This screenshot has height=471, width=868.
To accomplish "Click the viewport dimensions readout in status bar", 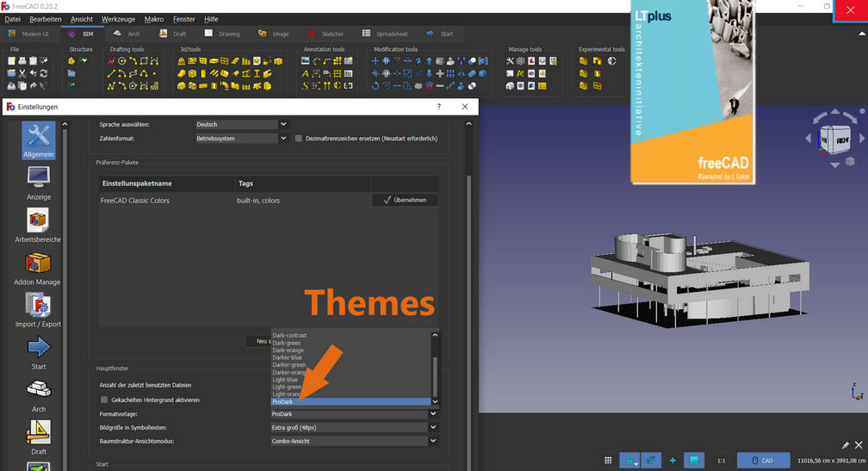I will point(832,461).
